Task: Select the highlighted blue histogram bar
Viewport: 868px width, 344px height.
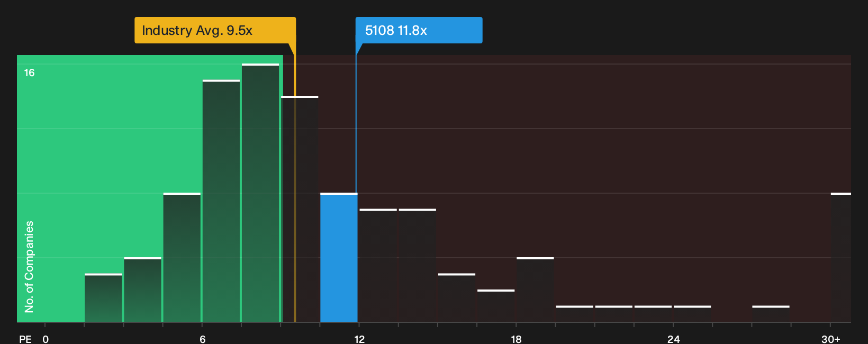Action: coord(339,257)
